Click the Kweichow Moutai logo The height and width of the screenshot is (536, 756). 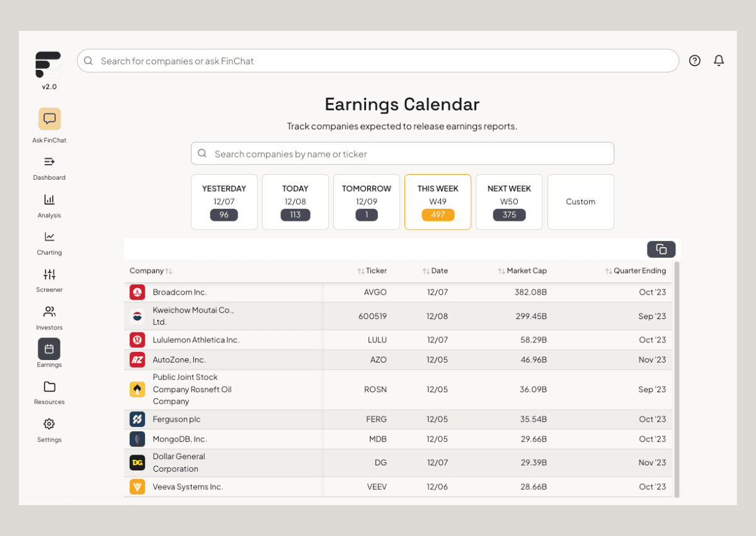137,316
